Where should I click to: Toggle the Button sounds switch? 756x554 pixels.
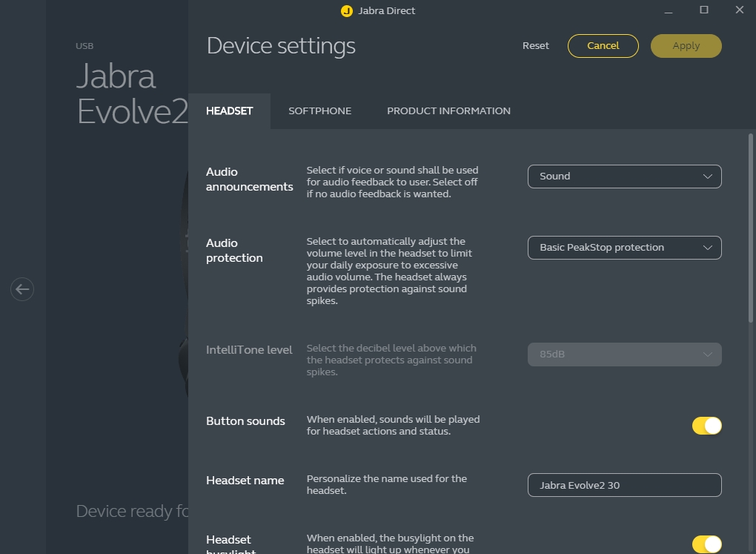click(x=707, y=426)
